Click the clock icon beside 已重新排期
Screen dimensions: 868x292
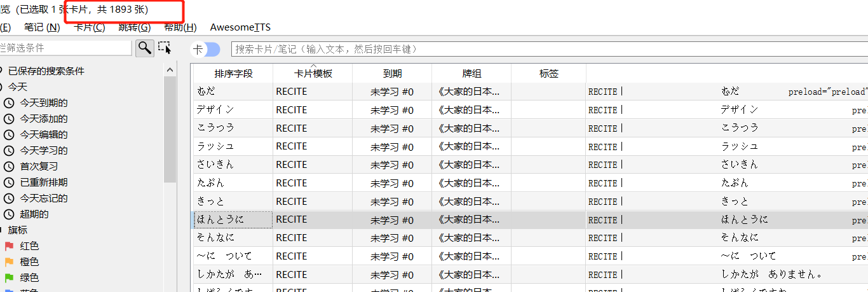(x=9, y=183)
